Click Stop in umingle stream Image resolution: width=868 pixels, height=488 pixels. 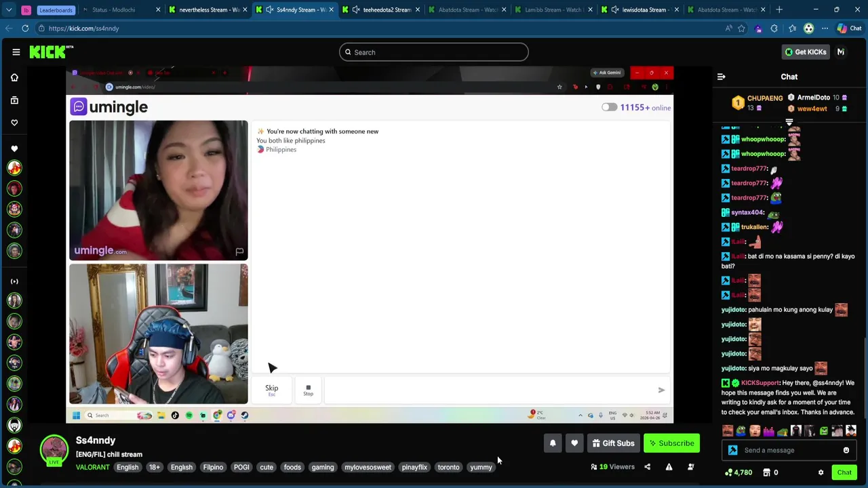(x=308, y=390)
